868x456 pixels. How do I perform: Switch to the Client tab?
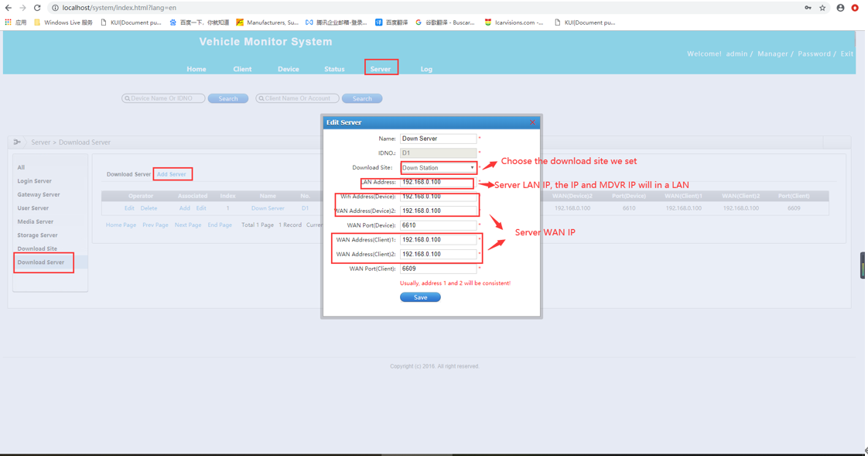pos(242,69)
